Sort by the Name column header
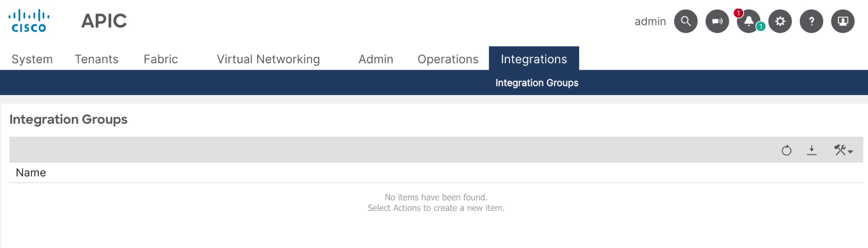Viewport: 868px width, 248px height. coord(31,173)
